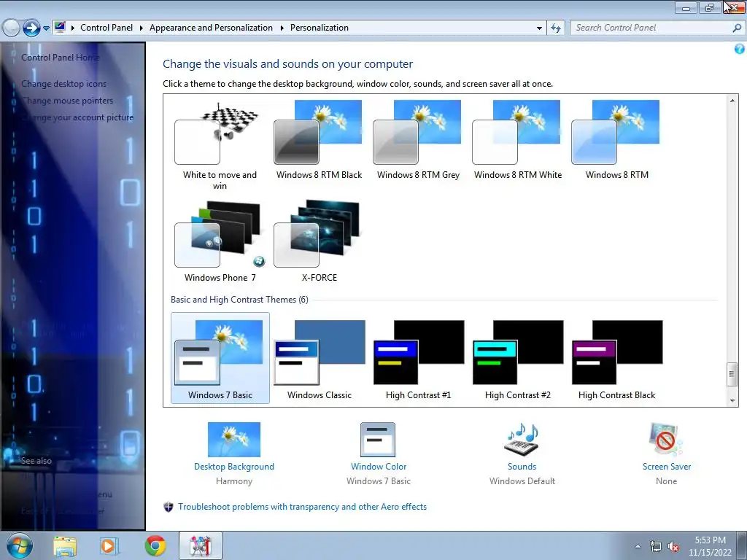Viewport: 747px width, 560px height.
Task: Open the network tray icon
Action: 656,547
